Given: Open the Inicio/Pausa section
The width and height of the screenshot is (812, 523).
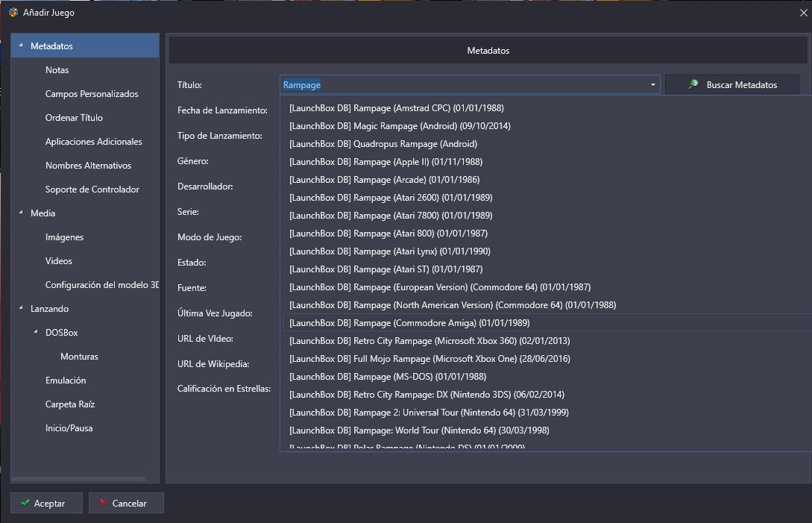Looking at the screenshot, I should click(x=69, y=428).
